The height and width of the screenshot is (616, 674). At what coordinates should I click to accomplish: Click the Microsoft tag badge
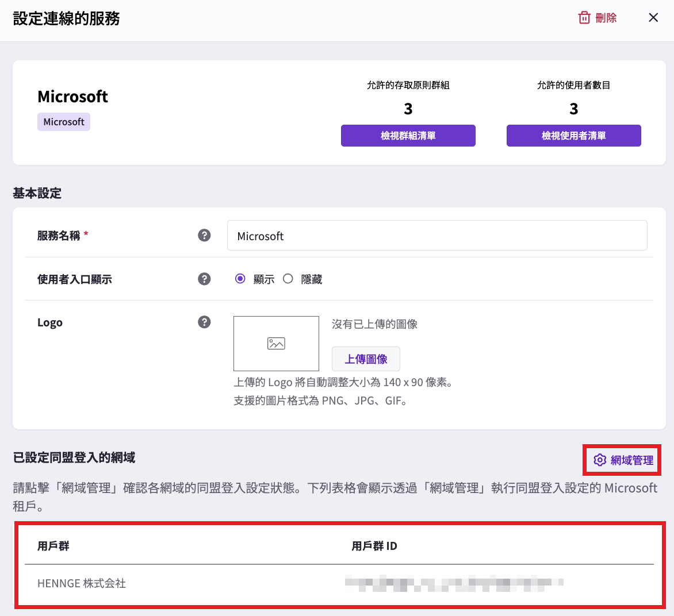64,122
